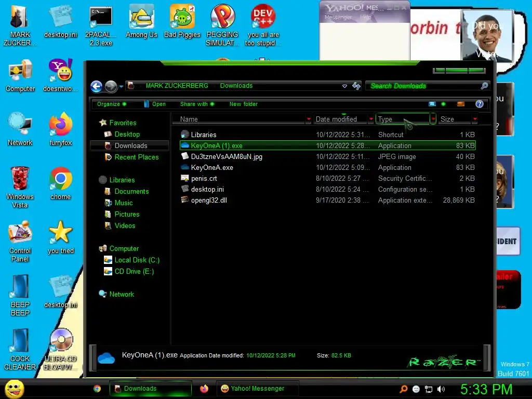Toggle the preview pane icon
The width and height of the screenshot is (532, 399).
coord(461,104)
